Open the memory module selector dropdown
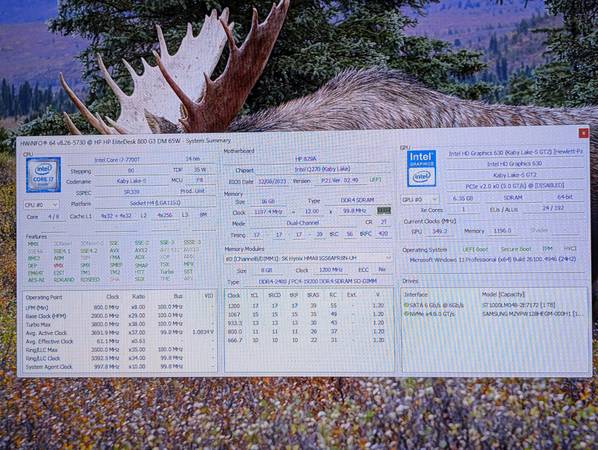 [x=308, y=259]
